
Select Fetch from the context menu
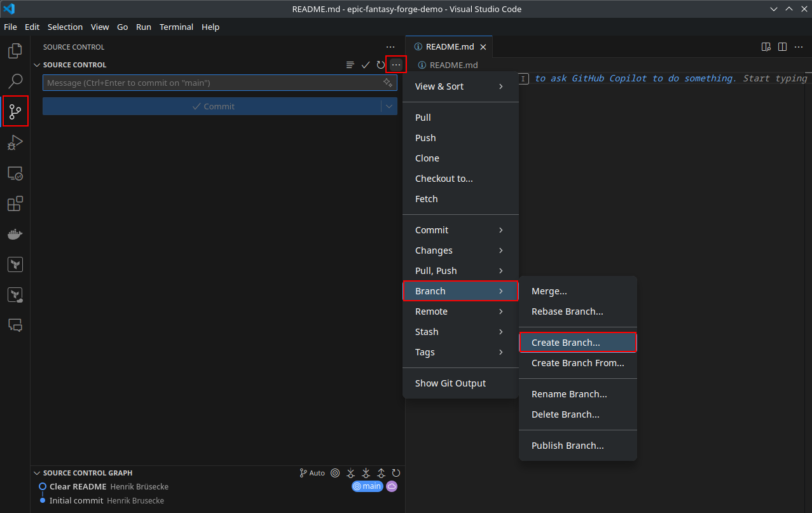point(460,199)
